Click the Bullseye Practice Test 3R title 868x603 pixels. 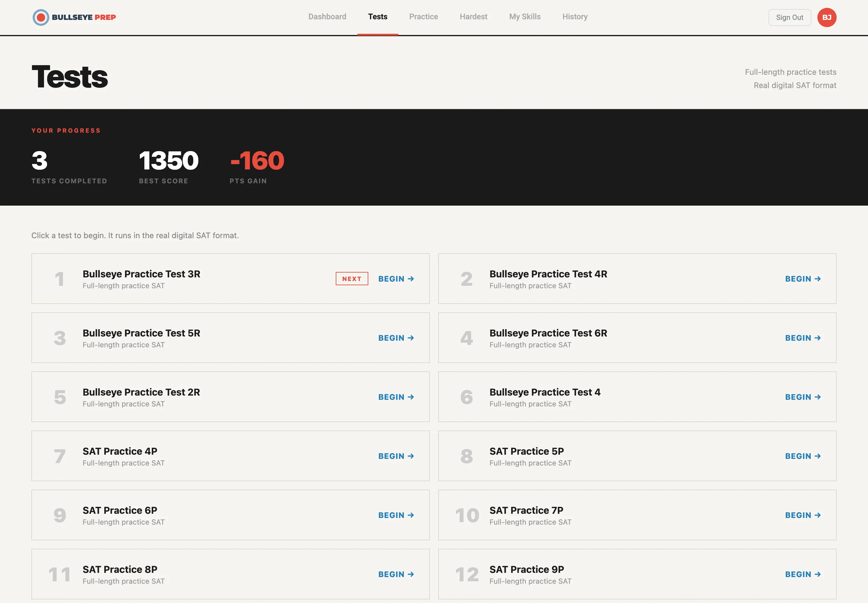(141, 274)
